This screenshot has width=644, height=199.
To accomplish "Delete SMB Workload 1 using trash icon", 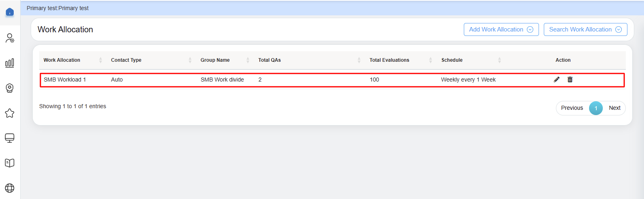I will 570,80.
